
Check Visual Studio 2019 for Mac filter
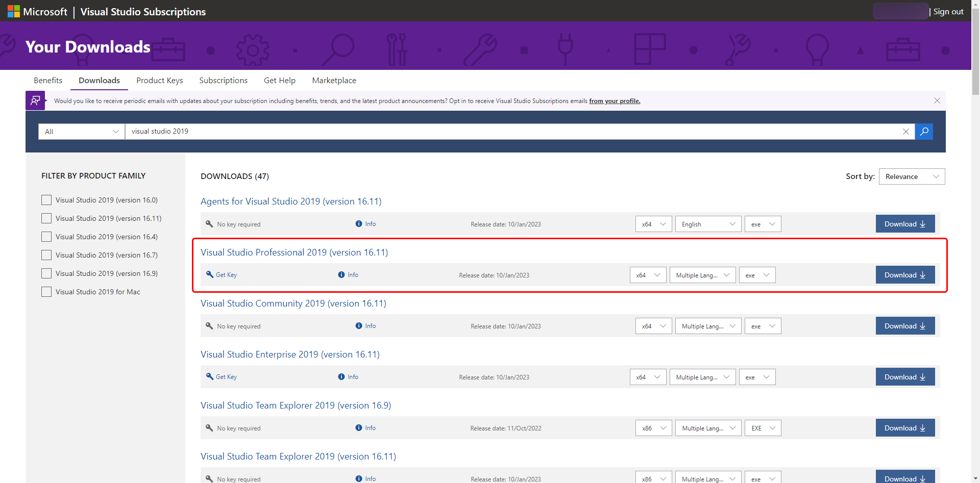click(46, 292)
